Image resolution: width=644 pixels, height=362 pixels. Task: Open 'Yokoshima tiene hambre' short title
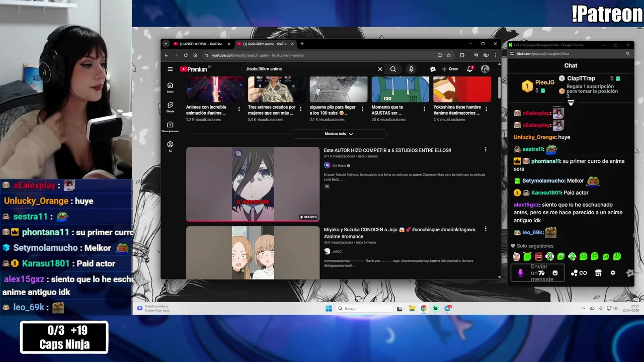pyautogui.click(x=457, y=110)
